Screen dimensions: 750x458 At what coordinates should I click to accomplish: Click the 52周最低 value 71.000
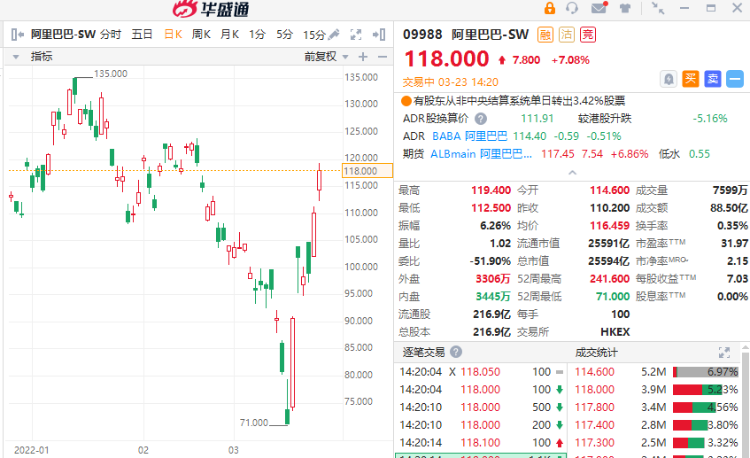click(612, 296)
